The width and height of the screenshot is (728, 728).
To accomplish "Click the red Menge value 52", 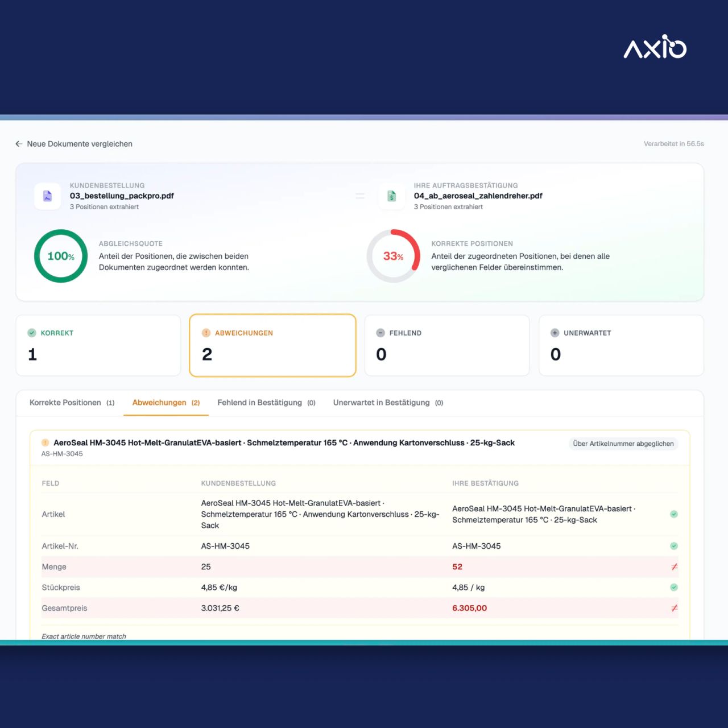I will (x=457, y=566).
